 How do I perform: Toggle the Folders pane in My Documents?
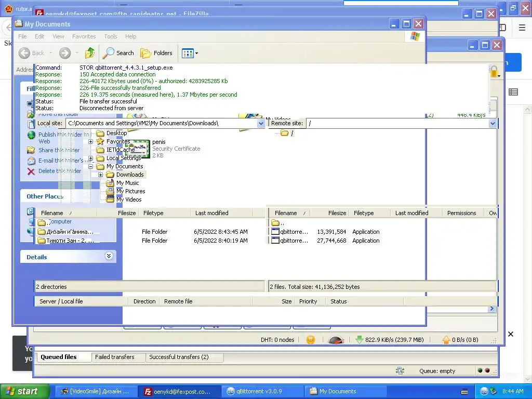(x=156, y=53)
